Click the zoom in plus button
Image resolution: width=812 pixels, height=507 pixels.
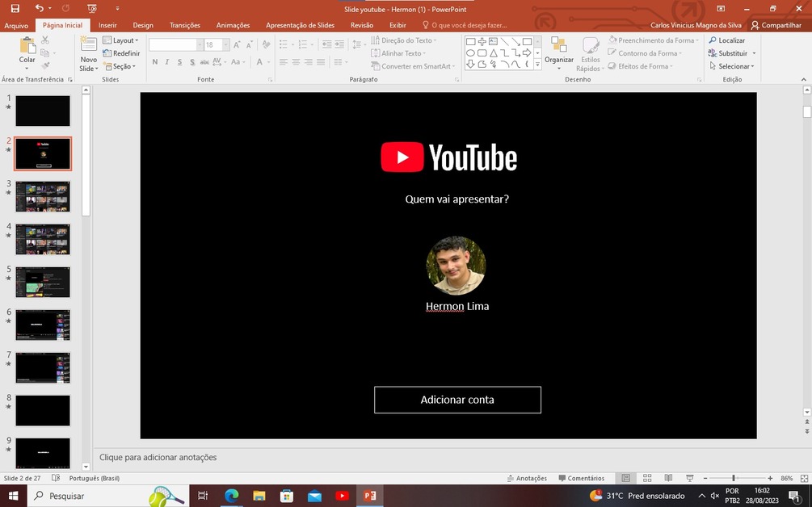point(770,478)
